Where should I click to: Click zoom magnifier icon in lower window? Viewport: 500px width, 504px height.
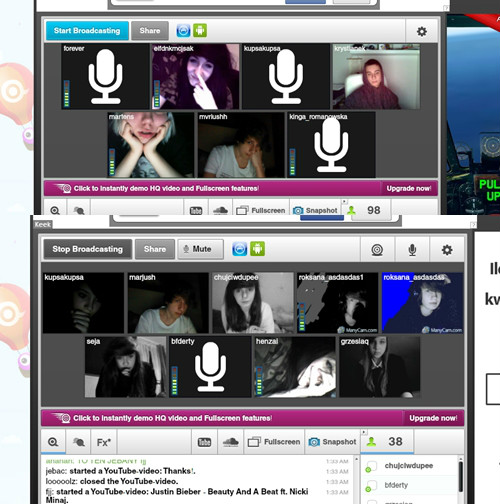tap(53, 442)
